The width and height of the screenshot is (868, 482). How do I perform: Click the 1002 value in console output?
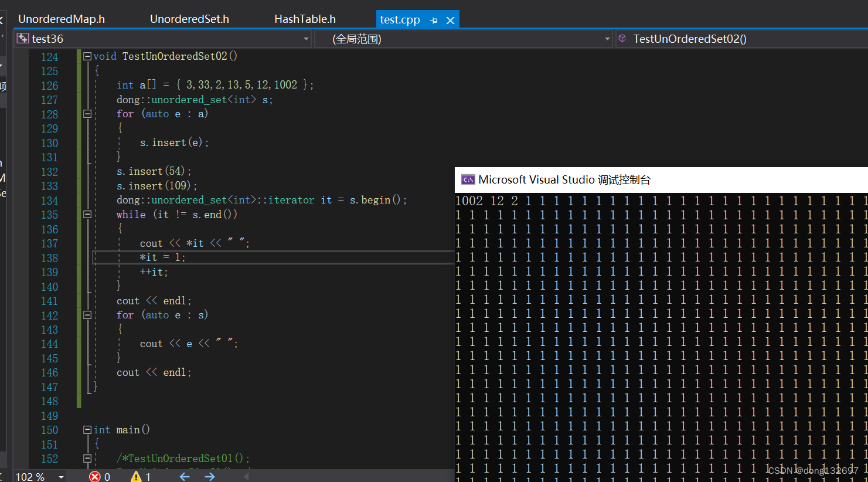(469, 201)
